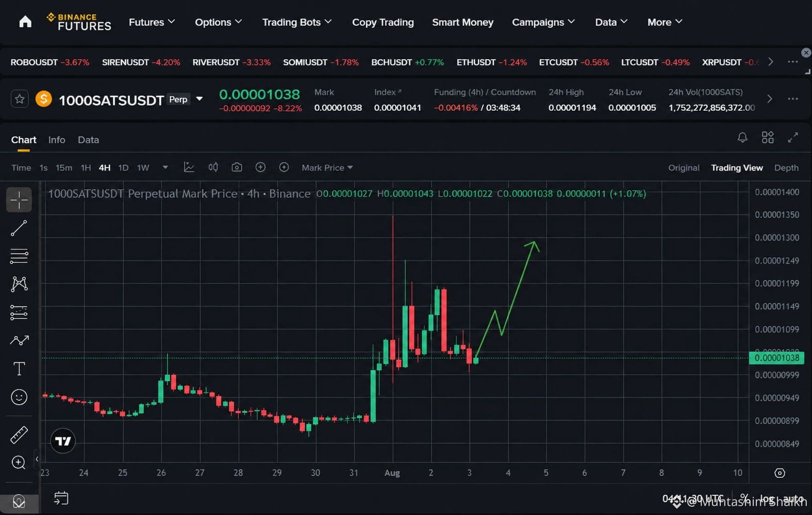Image resolution: width=812 pixels, height=515 pixels.
Task: Select the 15m time interval
Action: (64, 168)
